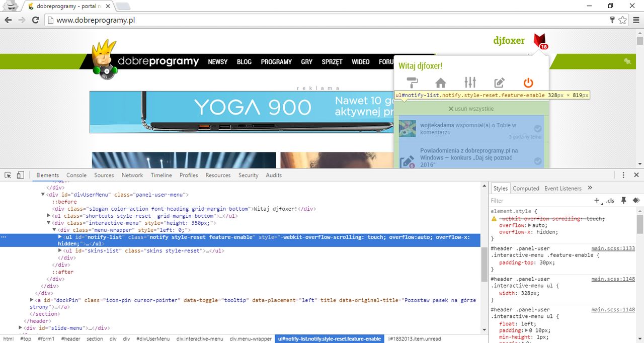The height and width of the screenshot is (343, 644).
Task: Click the dobreprogramy mascot logo
Action: (x=105, y=59)
